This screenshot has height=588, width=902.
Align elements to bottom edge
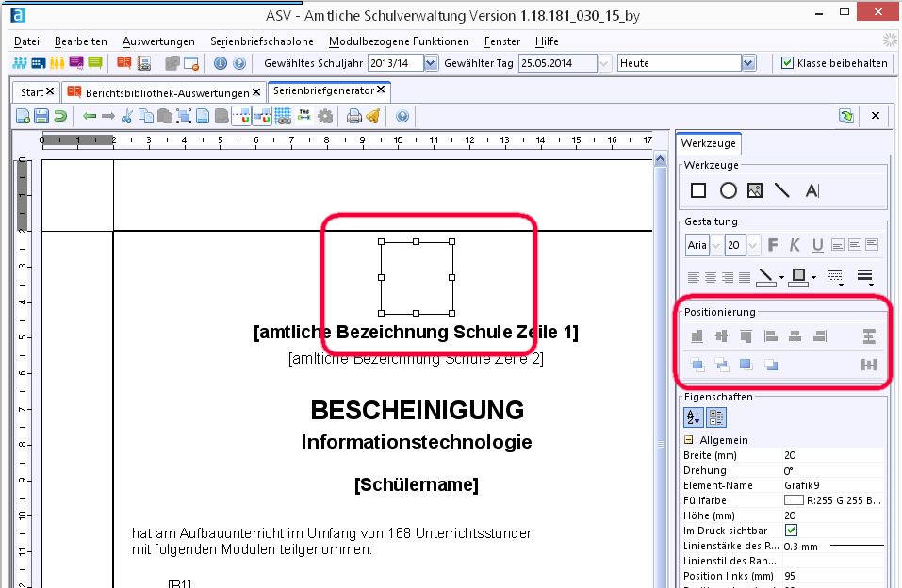pyautogui.click(x=697, y=336)
